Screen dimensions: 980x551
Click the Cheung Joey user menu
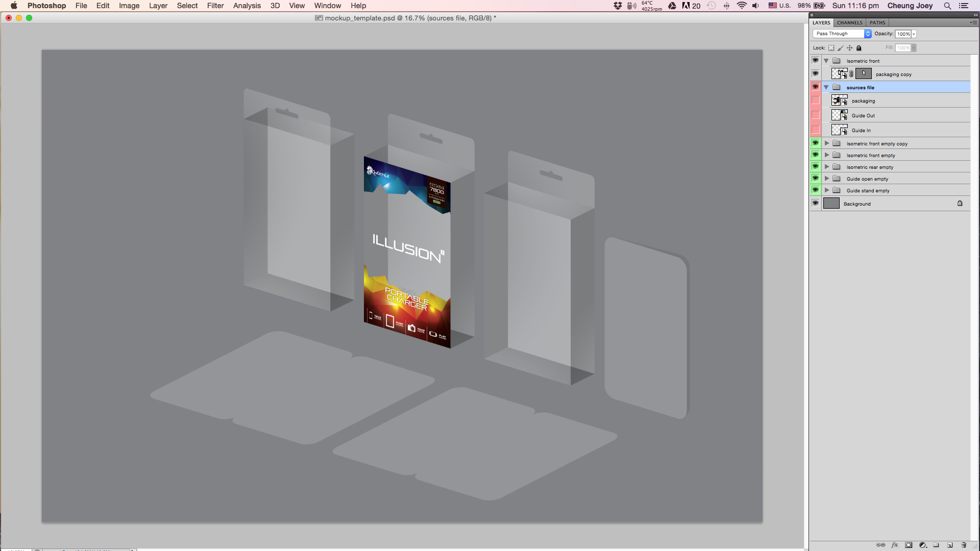tap(910, 6)
